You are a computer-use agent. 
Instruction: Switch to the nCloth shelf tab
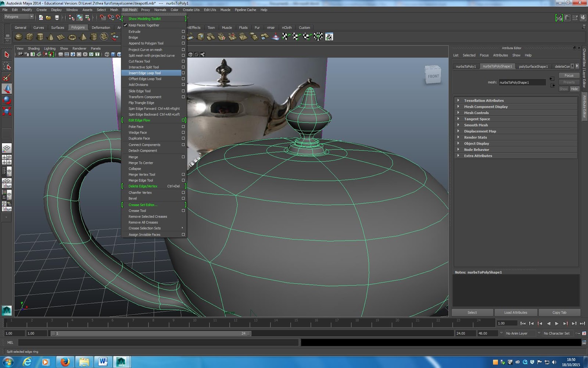286,27
